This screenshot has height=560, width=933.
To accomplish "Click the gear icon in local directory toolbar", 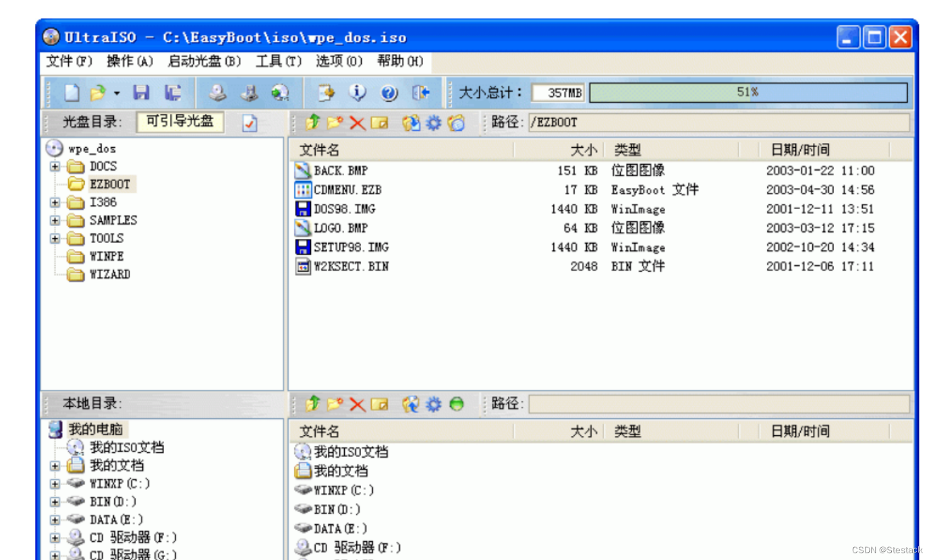I will point(434,404).
